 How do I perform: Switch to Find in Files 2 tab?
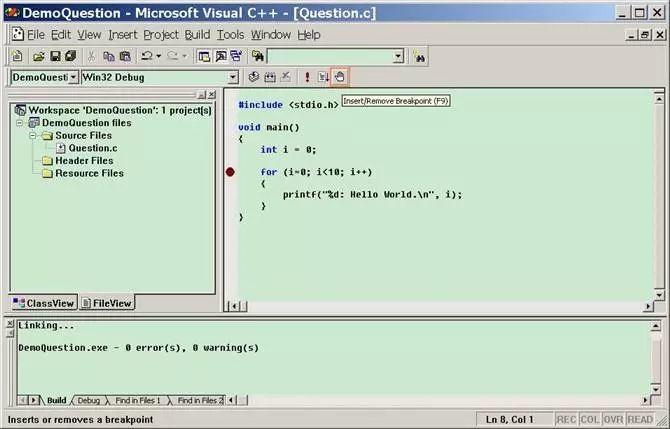coord(200,400)
